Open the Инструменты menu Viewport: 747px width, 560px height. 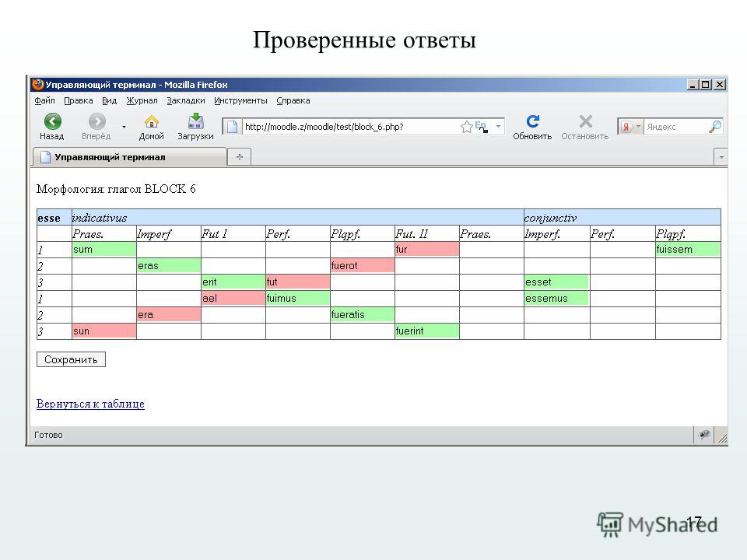[240, 100]
